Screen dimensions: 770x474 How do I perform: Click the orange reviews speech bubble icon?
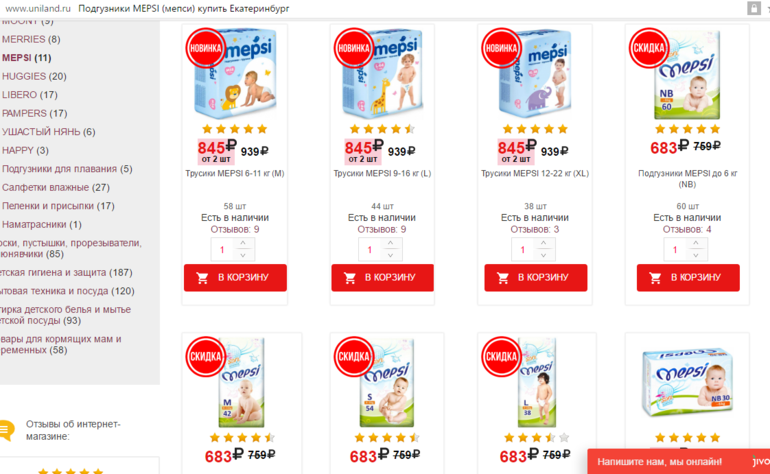(x=6, y=430)
